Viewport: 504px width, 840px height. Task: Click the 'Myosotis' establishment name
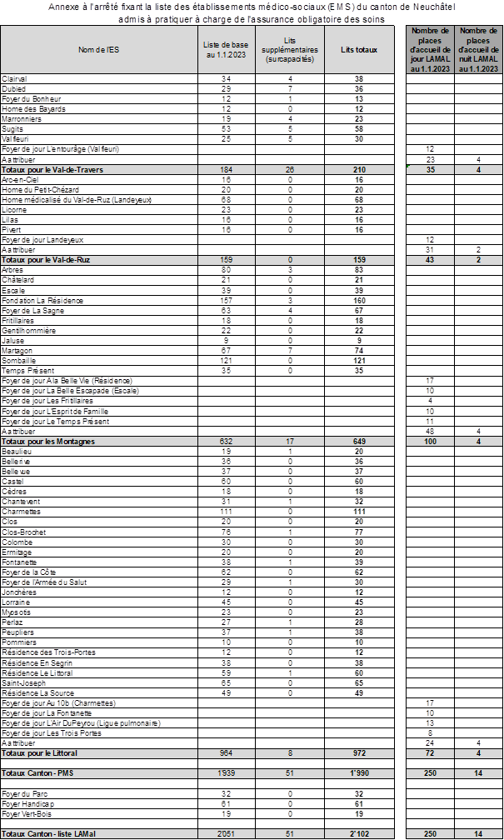pyautogui.click(x=16, y=612)
